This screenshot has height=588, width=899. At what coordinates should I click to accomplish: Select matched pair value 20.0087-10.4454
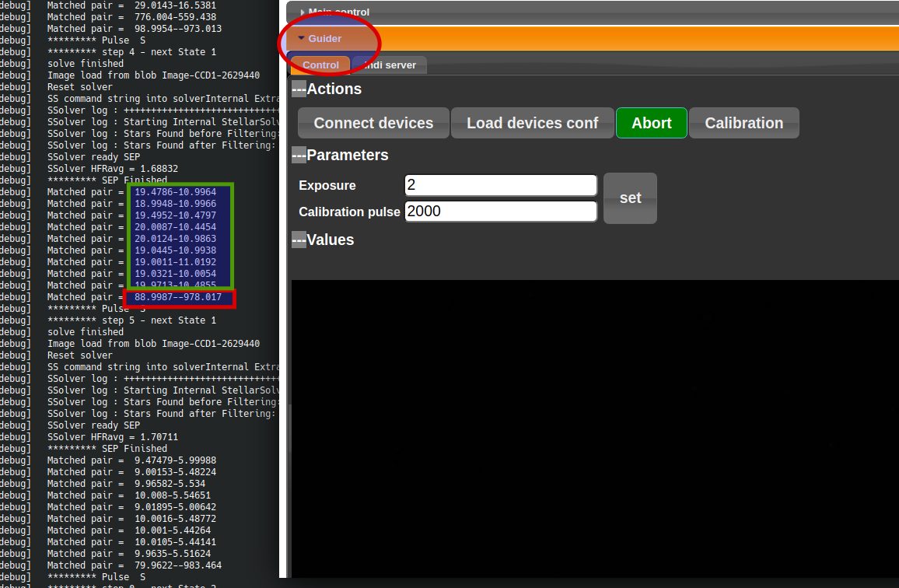(x=176, y=227)
